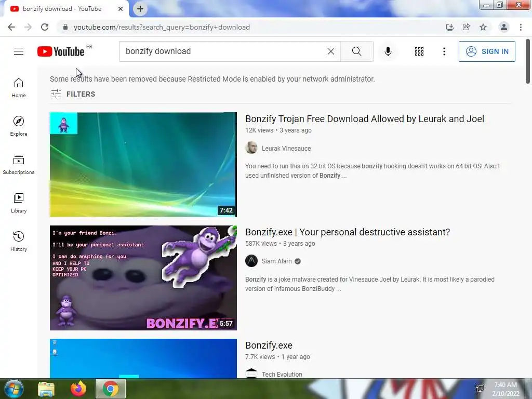Open YouTube settings three-dot menu
Screen dimensions: 532x399
click(x=444, y=51)
